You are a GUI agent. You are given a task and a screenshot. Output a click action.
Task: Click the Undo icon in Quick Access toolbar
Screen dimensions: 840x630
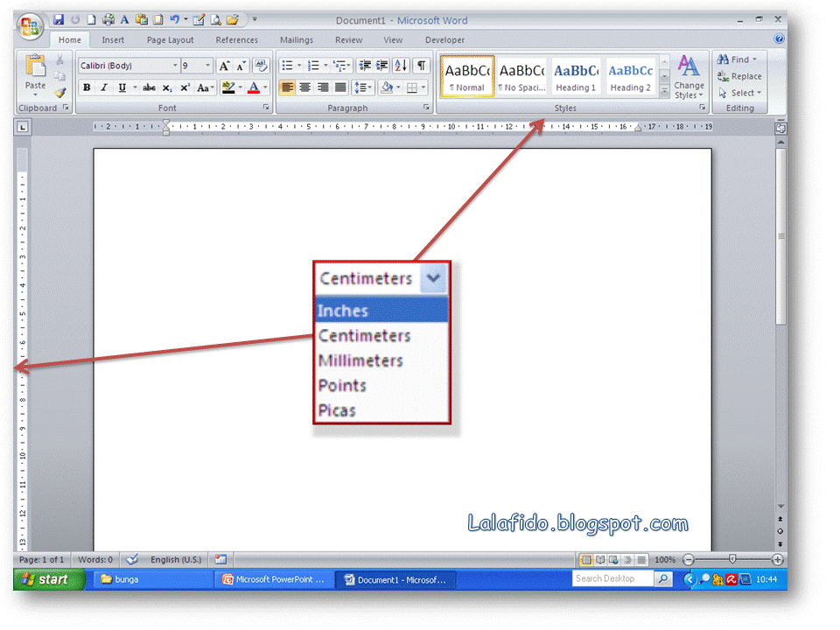click(175, 20)
